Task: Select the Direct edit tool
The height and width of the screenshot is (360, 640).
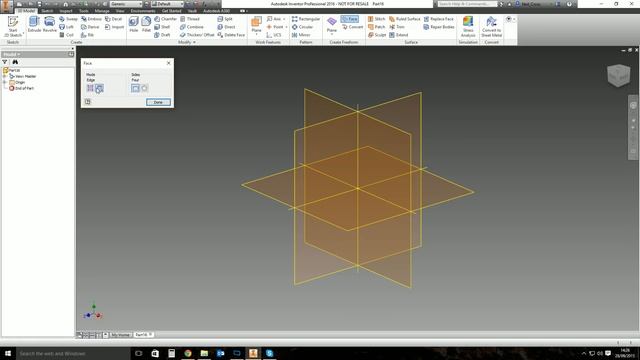Action: tap(226, 27)
